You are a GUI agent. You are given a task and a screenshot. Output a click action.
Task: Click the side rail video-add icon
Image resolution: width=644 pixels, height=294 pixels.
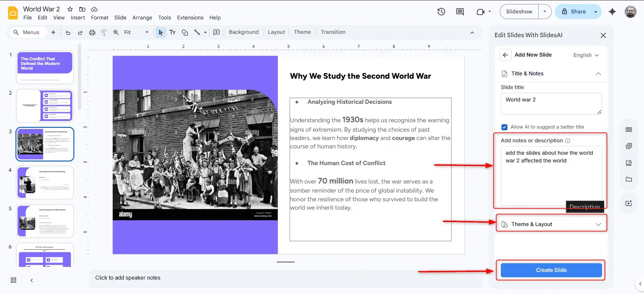tap(629, 203)
